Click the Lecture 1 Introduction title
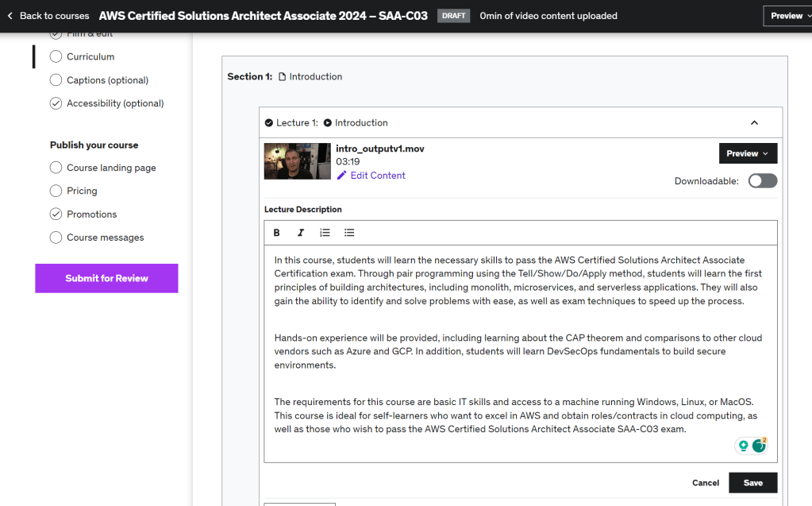Image resolution: width=812 pixels, height=506 pixels. [x=361, y=123]
